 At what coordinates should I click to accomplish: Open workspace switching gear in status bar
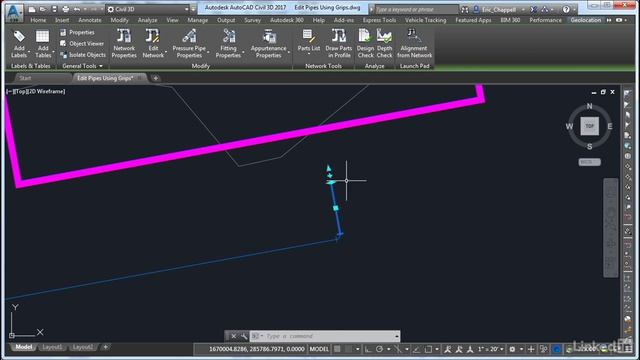pos(513,349)
